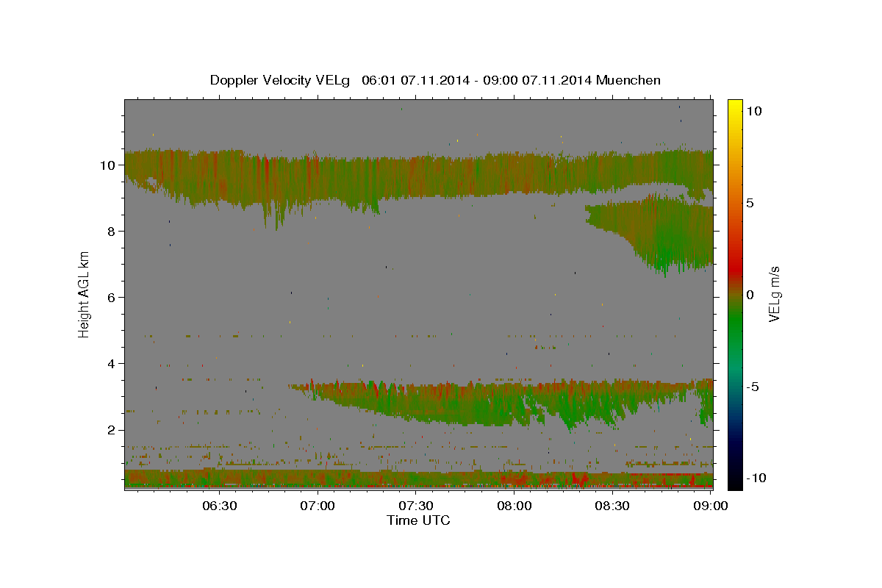Click the 08:00 time tick label
The height and width of the screenshot is (588, 882).
click(514, 506)
